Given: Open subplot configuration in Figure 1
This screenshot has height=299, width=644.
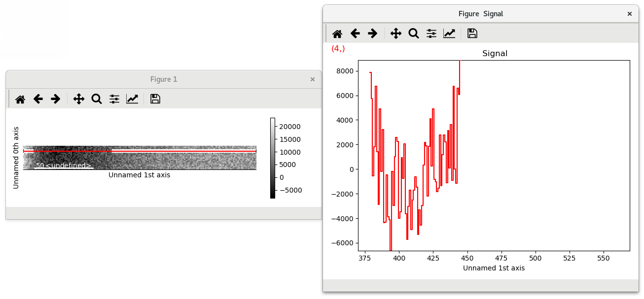Looking at the screenshot, I should (114, 99).
